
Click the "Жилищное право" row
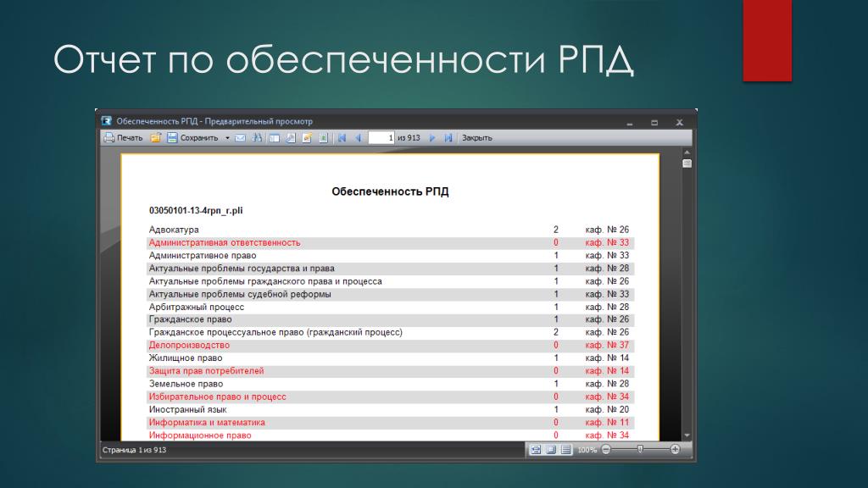390,358
